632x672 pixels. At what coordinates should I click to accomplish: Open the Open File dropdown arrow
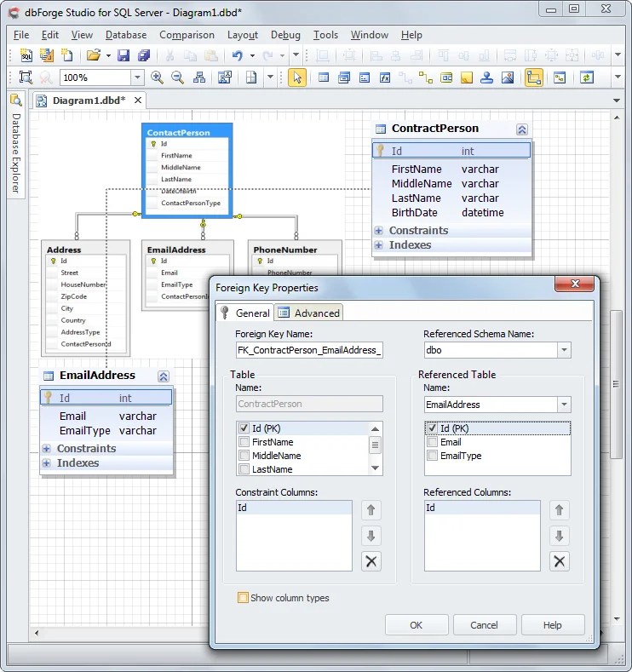(108, 55)
